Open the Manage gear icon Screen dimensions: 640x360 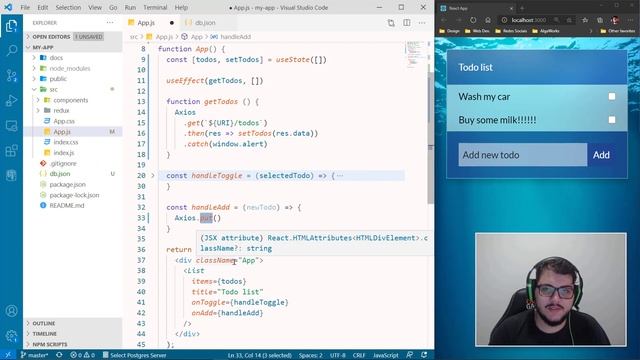click(11, 336)
